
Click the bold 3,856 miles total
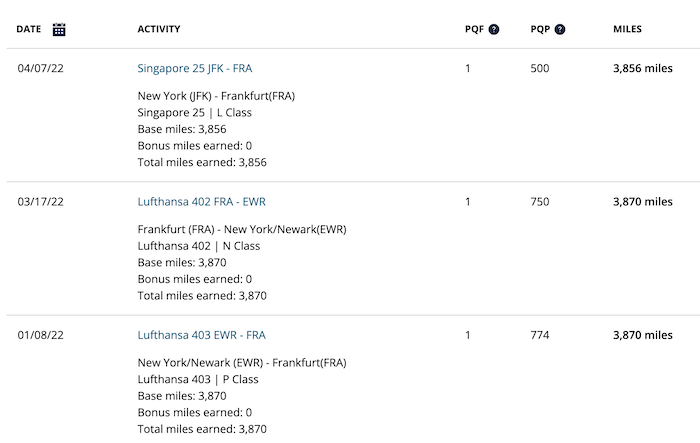642,68
